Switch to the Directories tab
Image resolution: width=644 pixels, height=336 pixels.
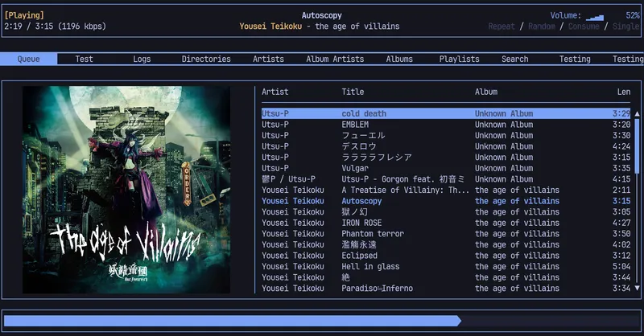(x=206, y=59)
